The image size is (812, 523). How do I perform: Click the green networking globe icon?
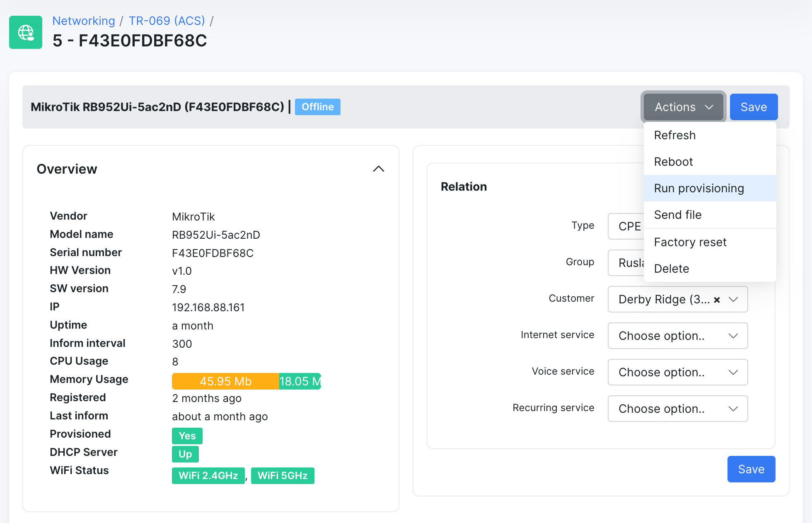coord(25,32)
